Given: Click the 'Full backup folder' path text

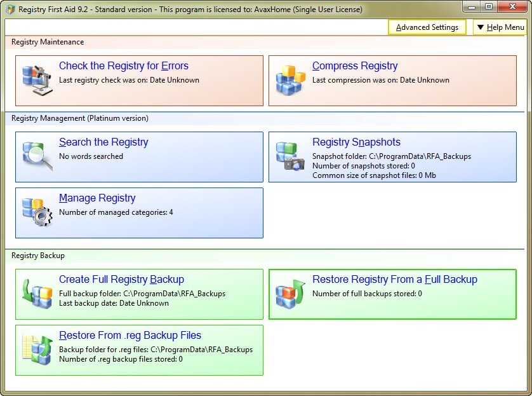Looking at the screenshot, I should coord(142,294).
